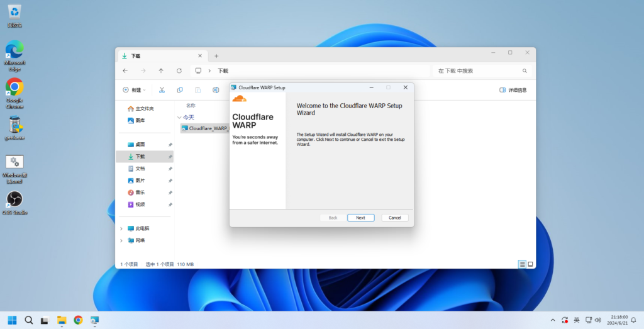Open Google Chrome from taskbar
This screenshot has width=644, height=329.
pyautogui.click(x=78, y=320)
